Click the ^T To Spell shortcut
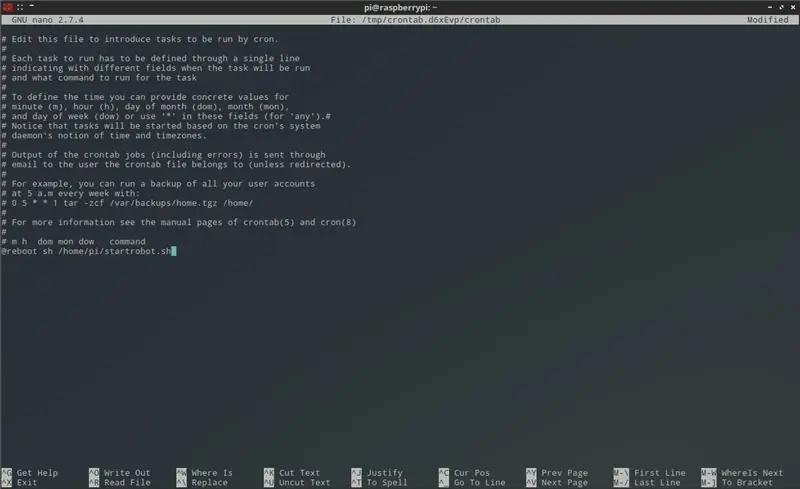 (x=380, y=482)
